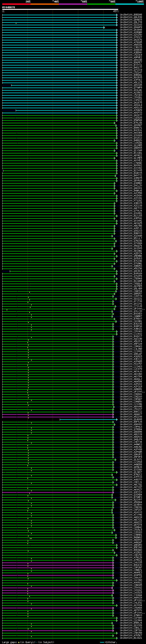
Task: Select hit UniRef100_Q7N803
Action: click(x=131, y=615)
